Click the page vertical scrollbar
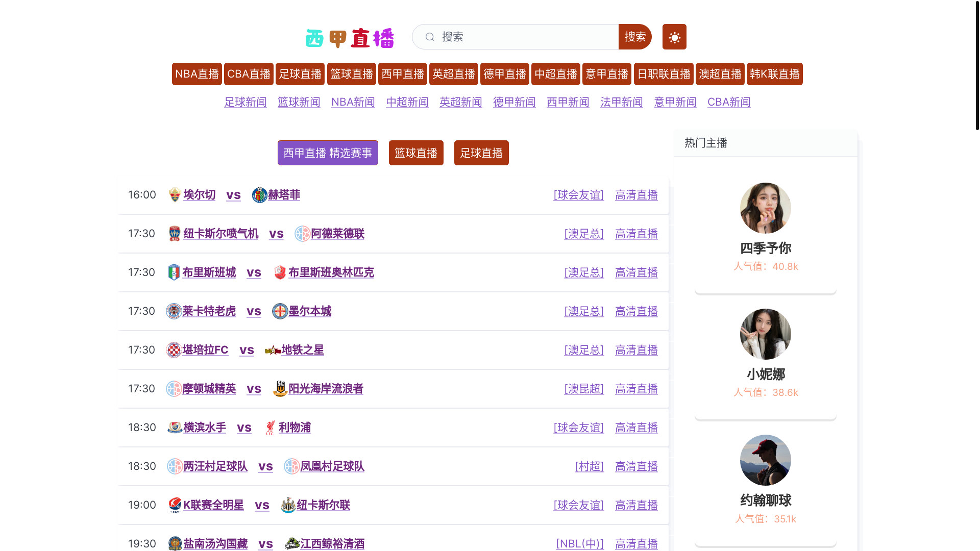The height and width of the screenshot is (551, 980). [977, 65]
